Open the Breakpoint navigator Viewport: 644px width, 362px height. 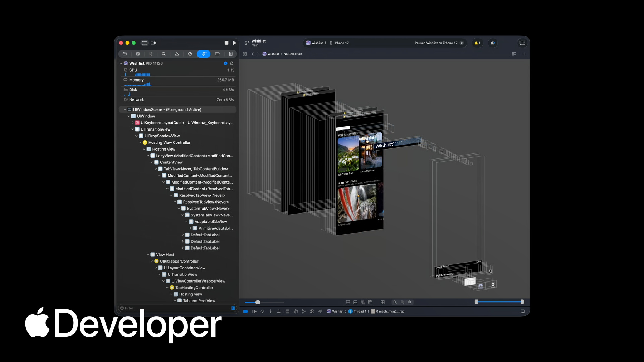pyautogui.click(x=217, y=54)
